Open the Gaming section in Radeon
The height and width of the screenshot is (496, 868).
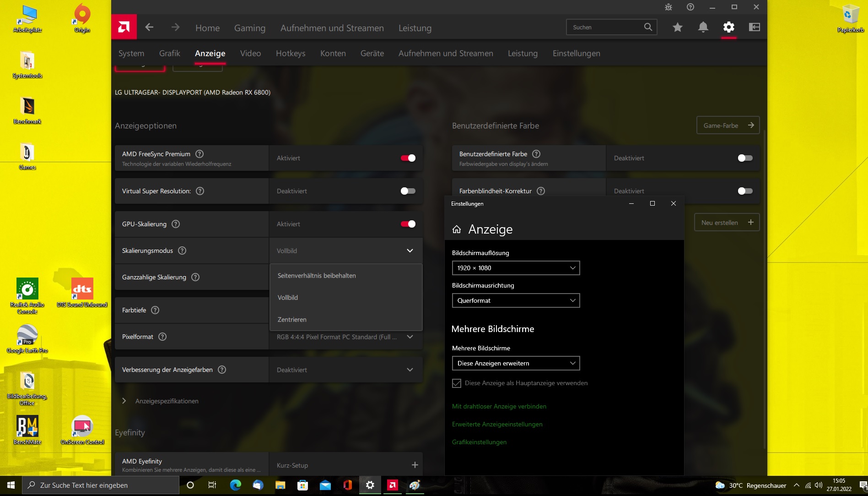coord(250,28)
